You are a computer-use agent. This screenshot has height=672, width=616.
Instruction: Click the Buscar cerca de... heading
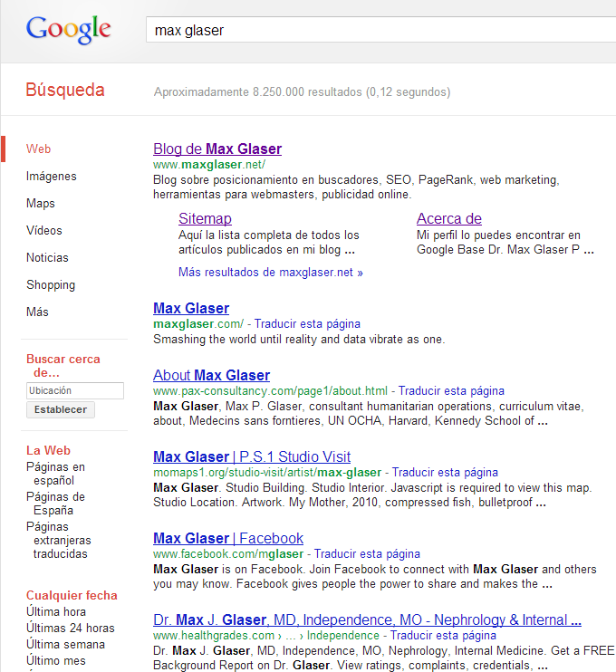point(63,366)
